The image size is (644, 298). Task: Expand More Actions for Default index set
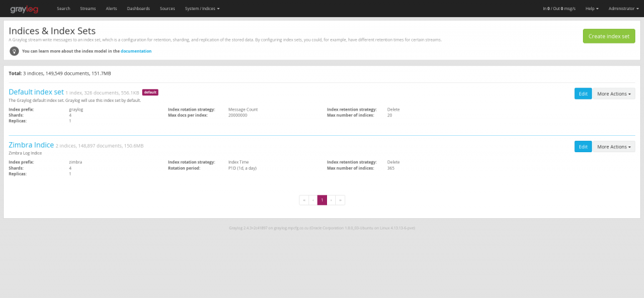click(614, 94)
